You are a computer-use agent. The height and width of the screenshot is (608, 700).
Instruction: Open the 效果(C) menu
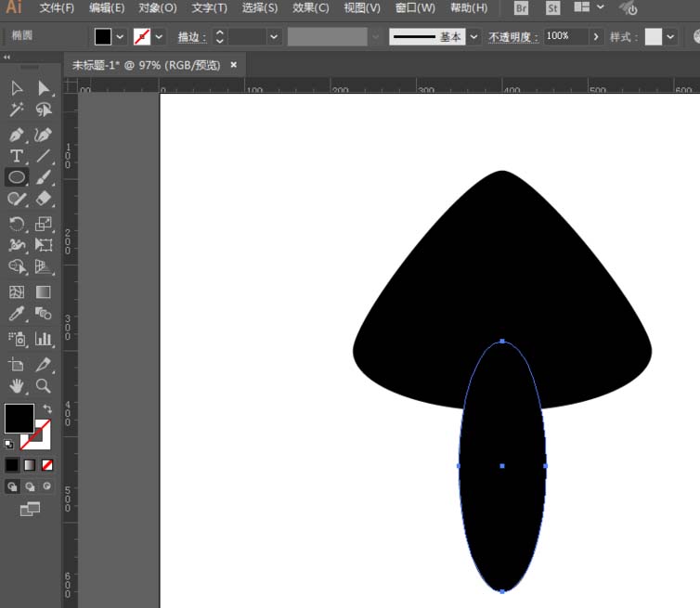click(x=310, y=8)
